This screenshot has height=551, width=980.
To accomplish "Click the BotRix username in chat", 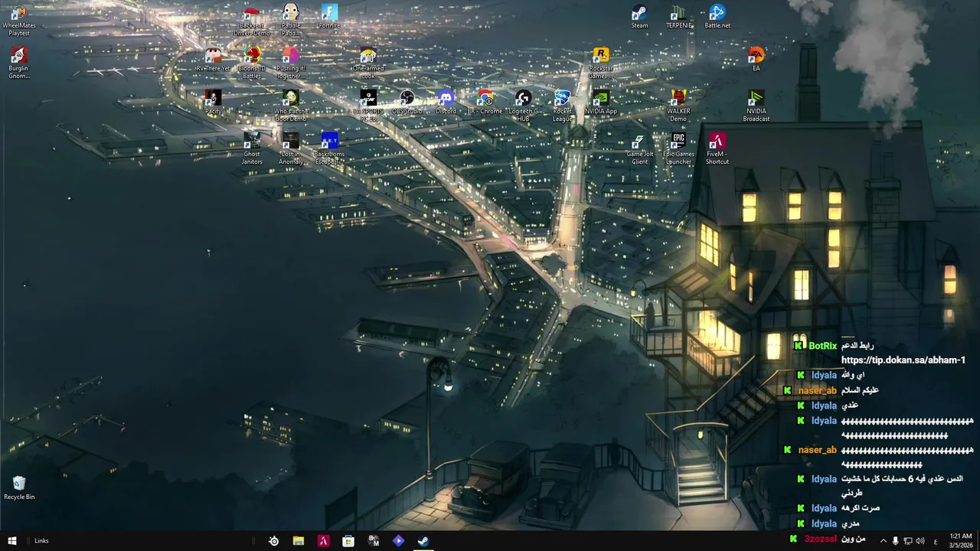I will pyautogui.click(x=822, y=346).
